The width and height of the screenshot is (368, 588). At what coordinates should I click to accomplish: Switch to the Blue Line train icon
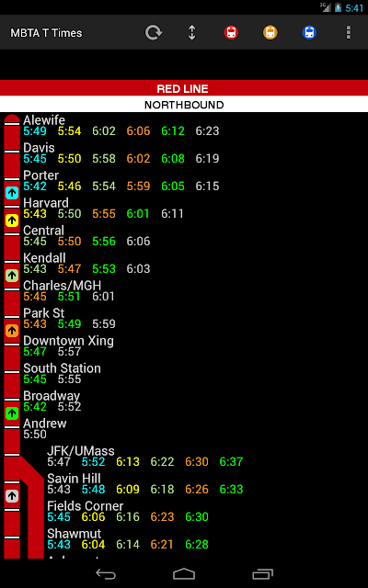click(x=309, y=33)
